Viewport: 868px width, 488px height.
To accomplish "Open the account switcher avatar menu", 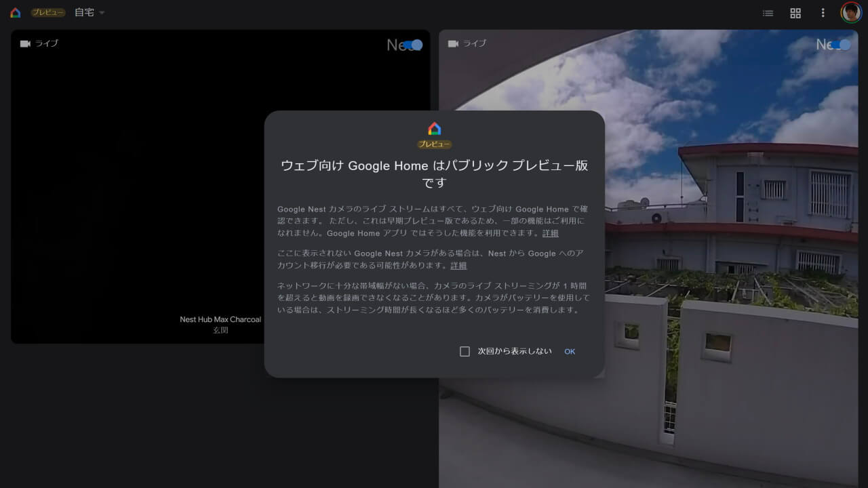I will [851, 12].
